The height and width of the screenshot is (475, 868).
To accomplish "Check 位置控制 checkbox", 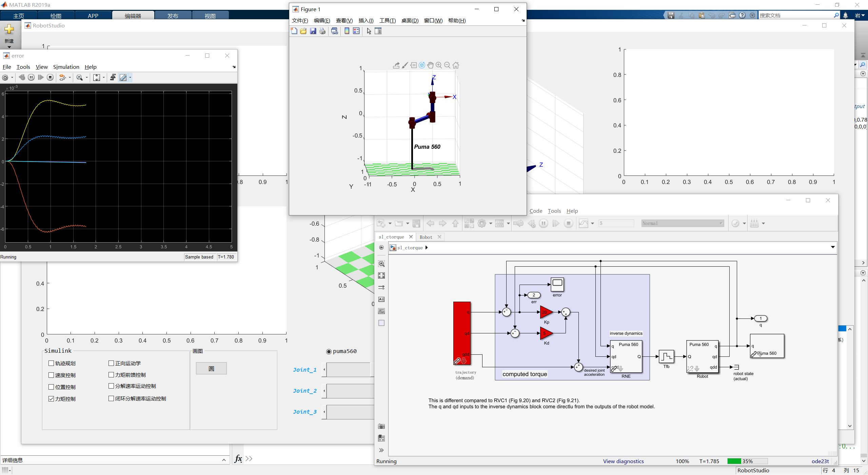I will point(51,387).
